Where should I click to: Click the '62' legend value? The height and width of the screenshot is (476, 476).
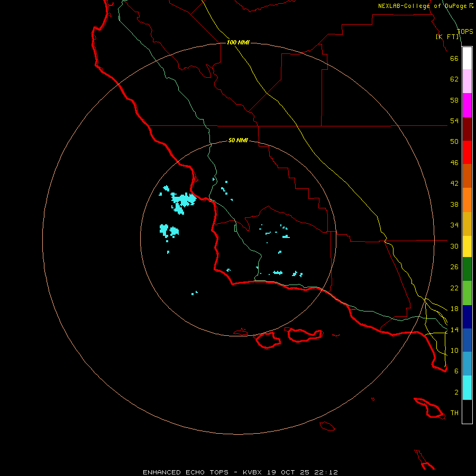pyautogui.click(x=454, y=79)
